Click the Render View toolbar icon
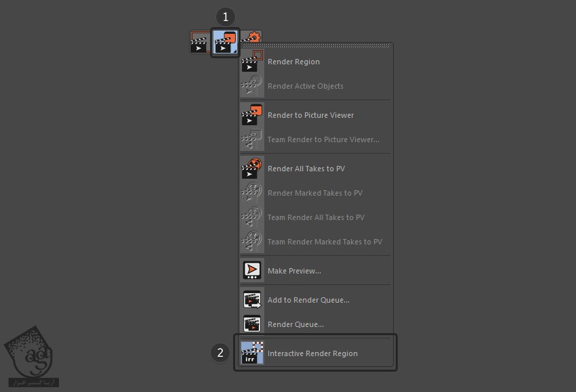This screenshot has width=576, height=392. [199, 42]
